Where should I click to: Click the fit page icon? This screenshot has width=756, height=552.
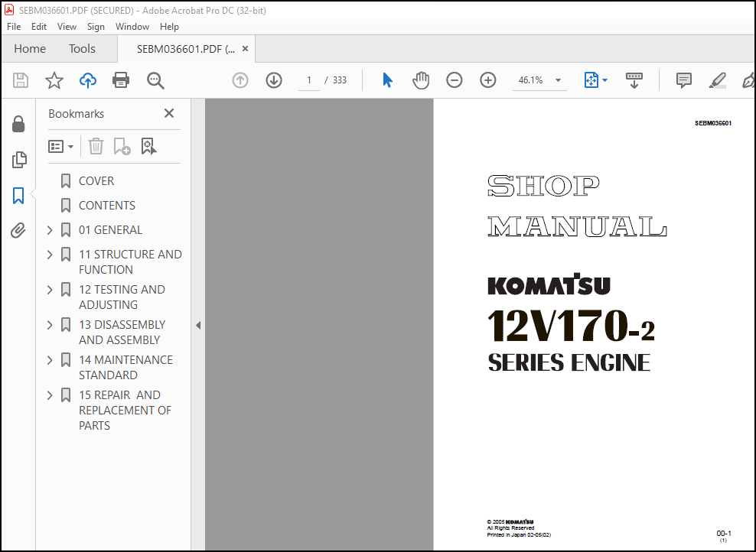point(591,80)
